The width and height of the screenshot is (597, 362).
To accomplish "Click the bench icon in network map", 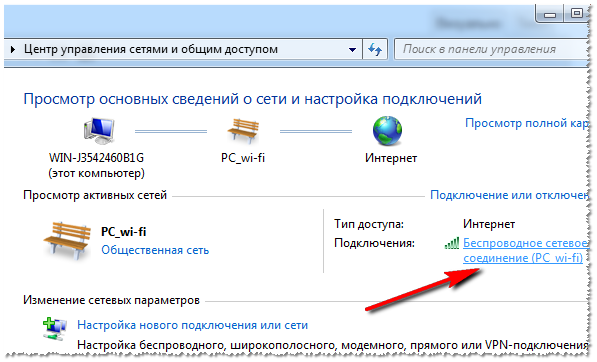I will click(243, 131).
